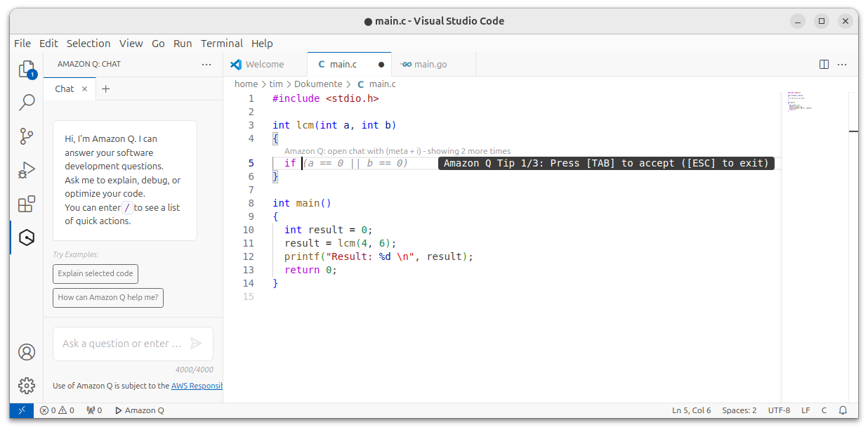
Task: Open the Selection menu
Action: (88, 44)
